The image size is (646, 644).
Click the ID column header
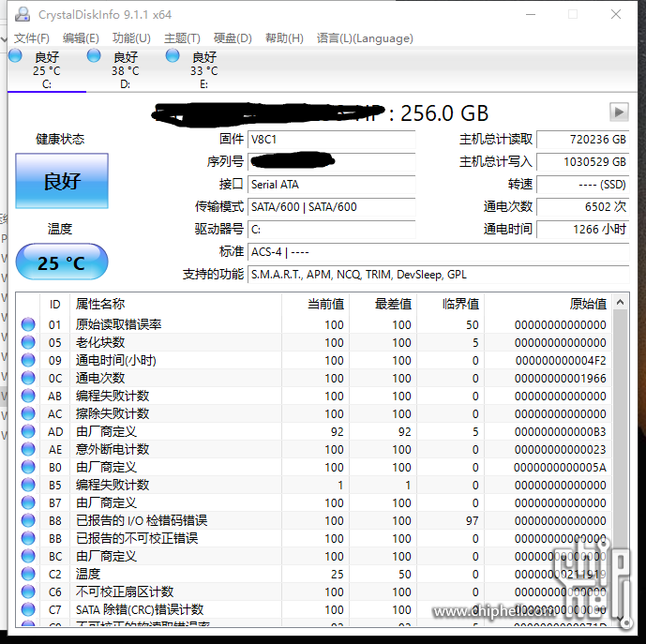[54, 304]
